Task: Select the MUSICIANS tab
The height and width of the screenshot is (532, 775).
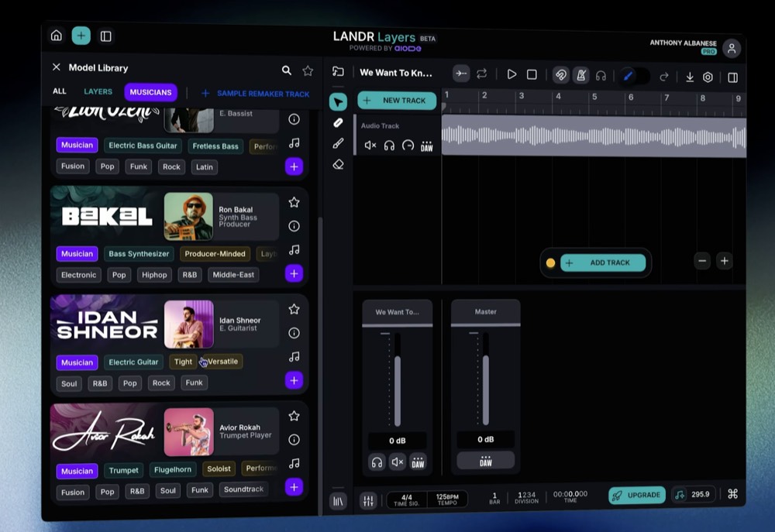Action: click(x=151, y=92)
